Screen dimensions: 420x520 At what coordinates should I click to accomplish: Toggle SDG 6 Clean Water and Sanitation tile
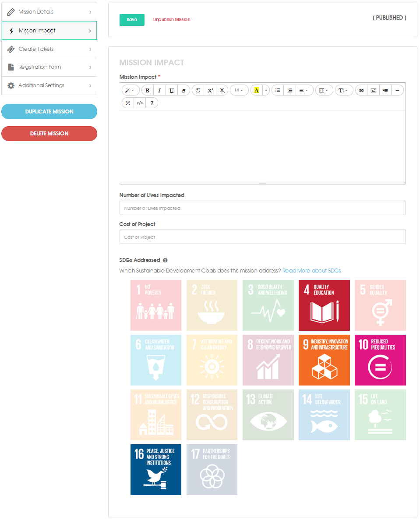tap(156, 360)
